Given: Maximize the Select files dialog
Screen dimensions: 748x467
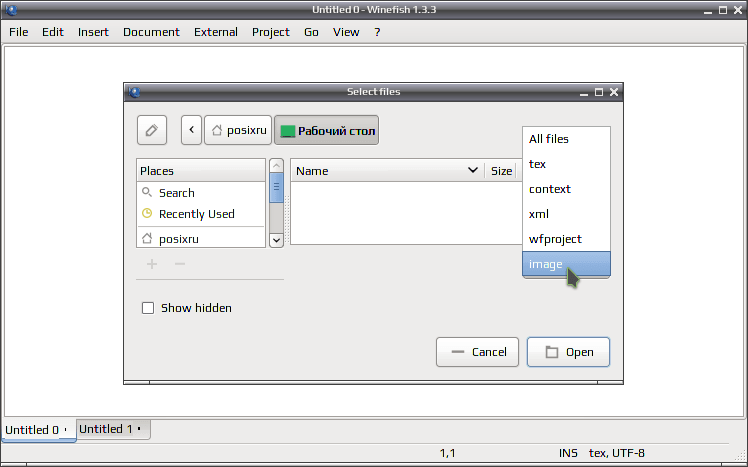Looking at the screenshot, I should (x=599, y=92).
